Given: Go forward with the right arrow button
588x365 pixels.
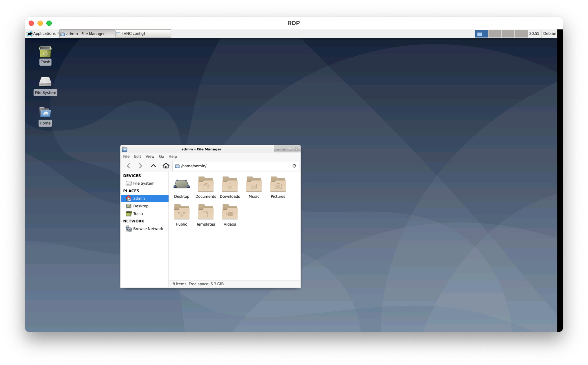Looking at the screenshot, I should 141,166.
